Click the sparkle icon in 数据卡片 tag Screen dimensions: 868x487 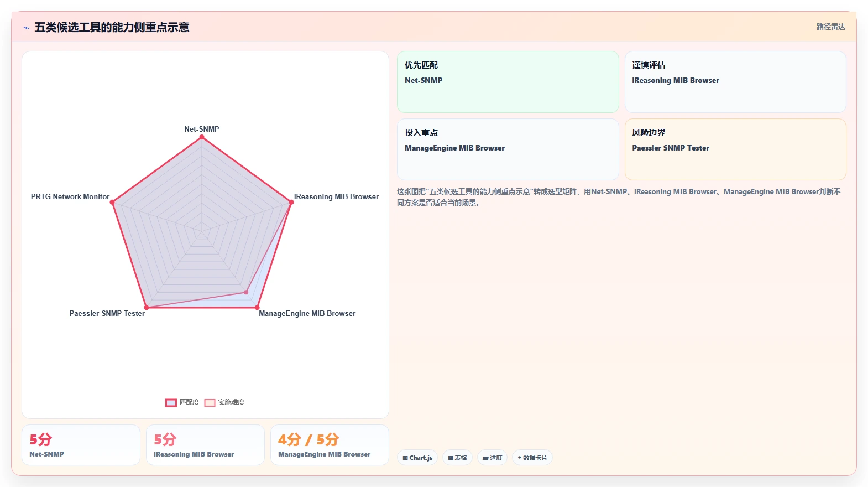point(520,458)
